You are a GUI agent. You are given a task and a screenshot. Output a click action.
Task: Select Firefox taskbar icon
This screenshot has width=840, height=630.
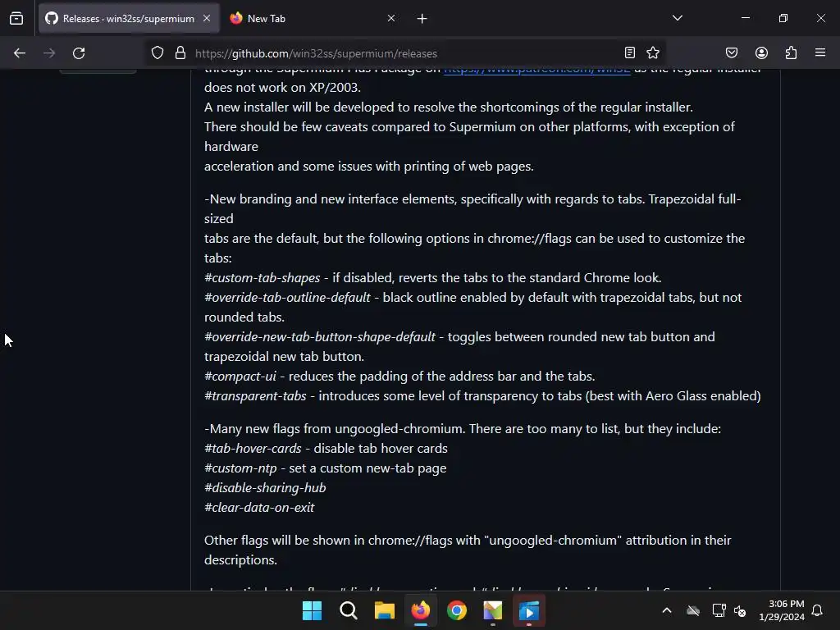coord(421,610)
